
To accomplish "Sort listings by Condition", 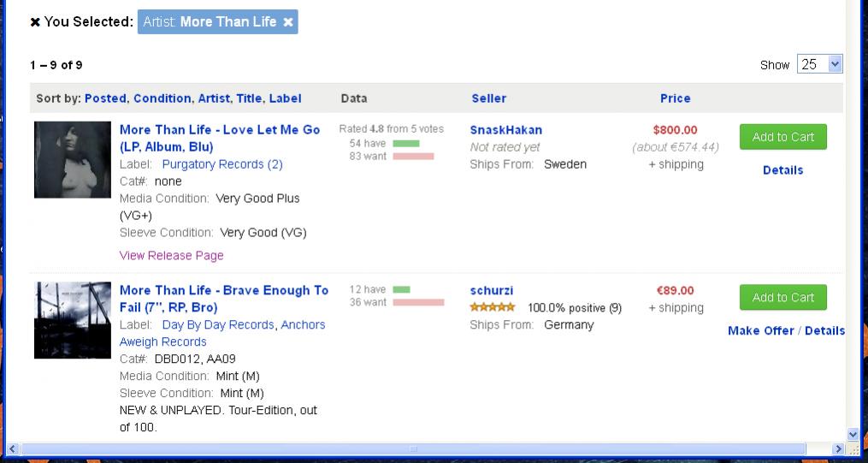I will tap(162, 98).
